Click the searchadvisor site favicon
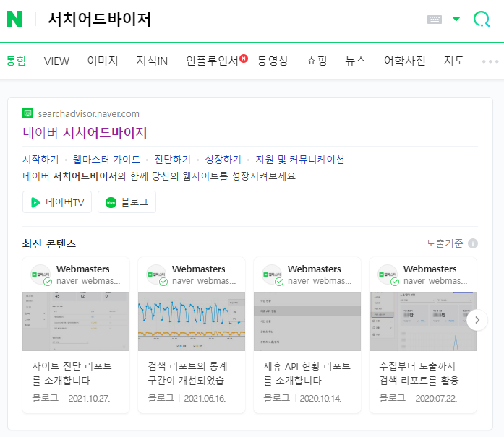Viewport: 504px width, 437px height. (28, 113)
